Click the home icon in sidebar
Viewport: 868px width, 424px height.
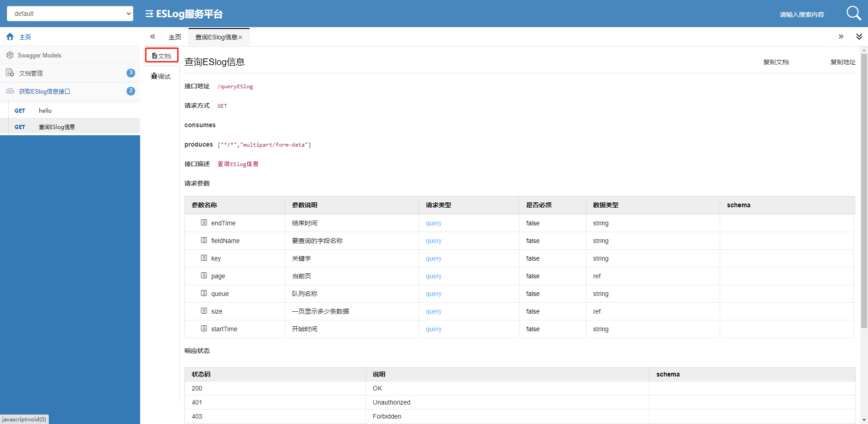10,37
